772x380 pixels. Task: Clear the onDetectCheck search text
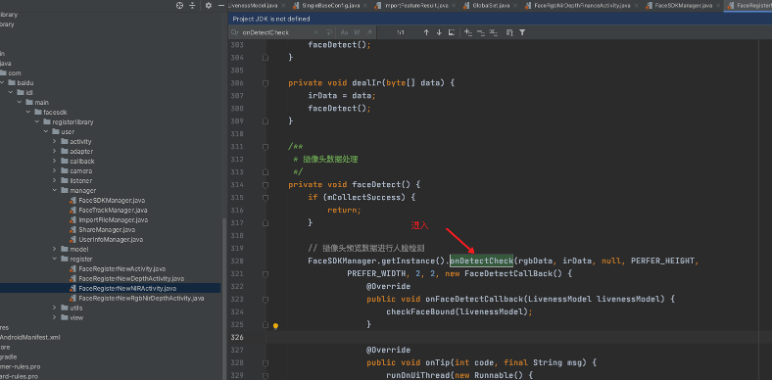click(x=317, y=32)
